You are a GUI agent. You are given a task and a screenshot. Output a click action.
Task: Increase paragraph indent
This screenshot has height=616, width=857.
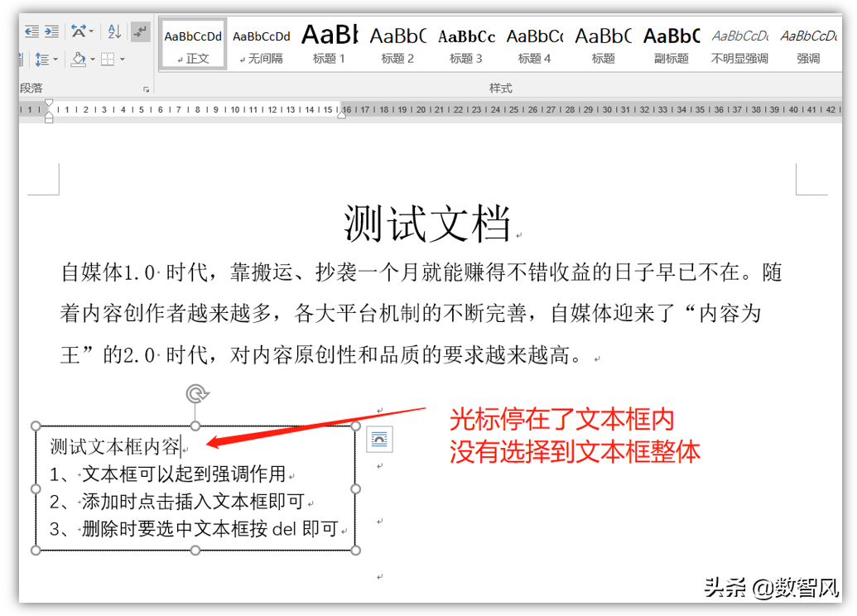(51, 31)
